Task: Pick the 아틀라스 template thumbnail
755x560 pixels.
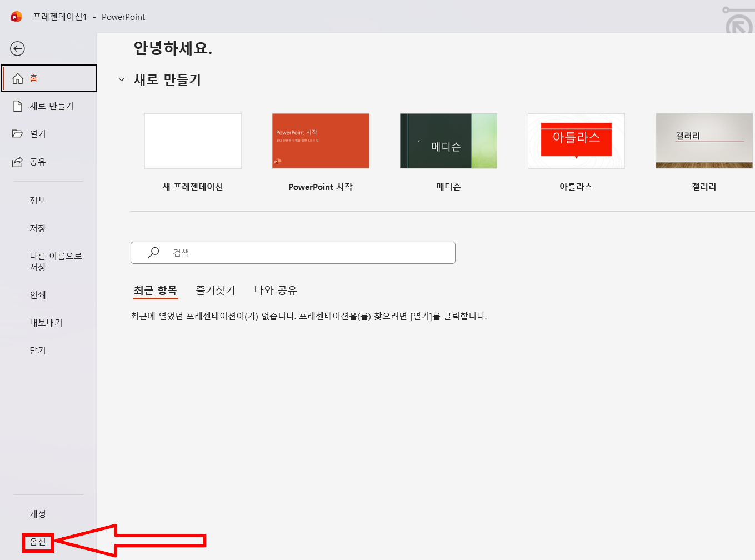Action: (576, 141)
